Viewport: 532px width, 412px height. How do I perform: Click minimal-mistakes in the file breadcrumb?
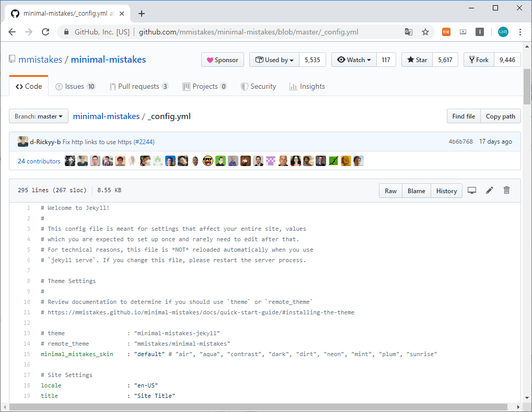tap(106, 116)
